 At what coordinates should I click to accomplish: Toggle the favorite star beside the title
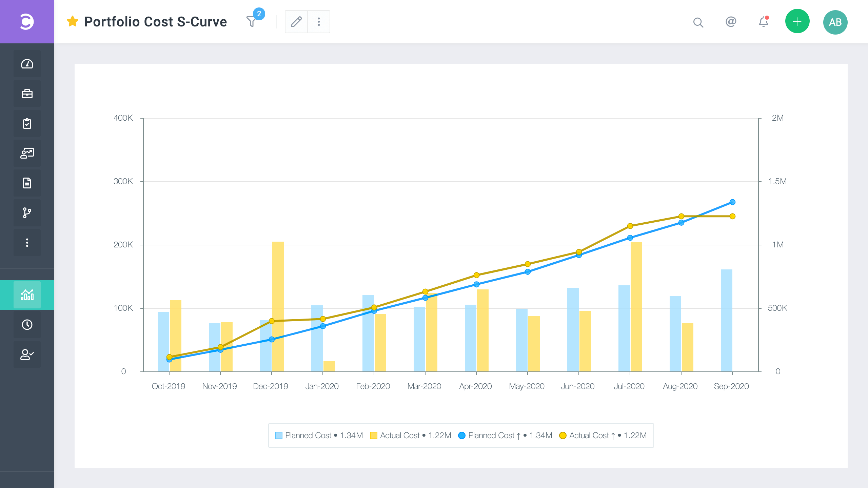coord(73,22)
